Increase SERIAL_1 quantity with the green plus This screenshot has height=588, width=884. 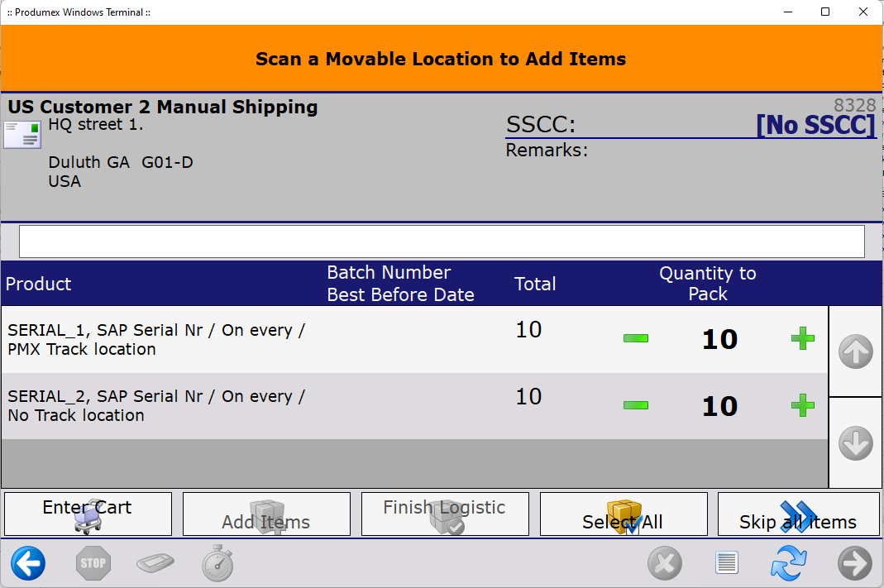click(802, 338)
